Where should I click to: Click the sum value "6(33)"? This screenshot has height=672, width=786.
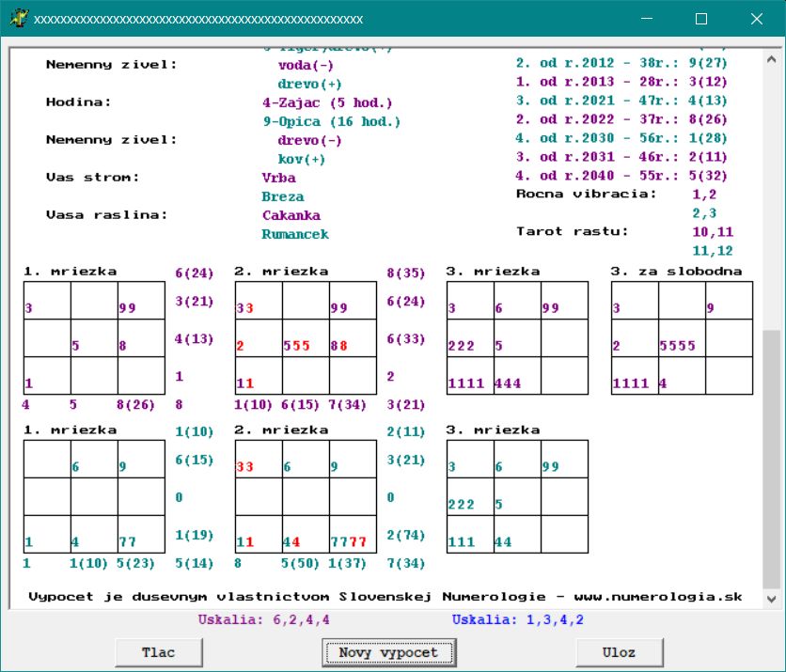pyautogui.click(x=405, y=339)
